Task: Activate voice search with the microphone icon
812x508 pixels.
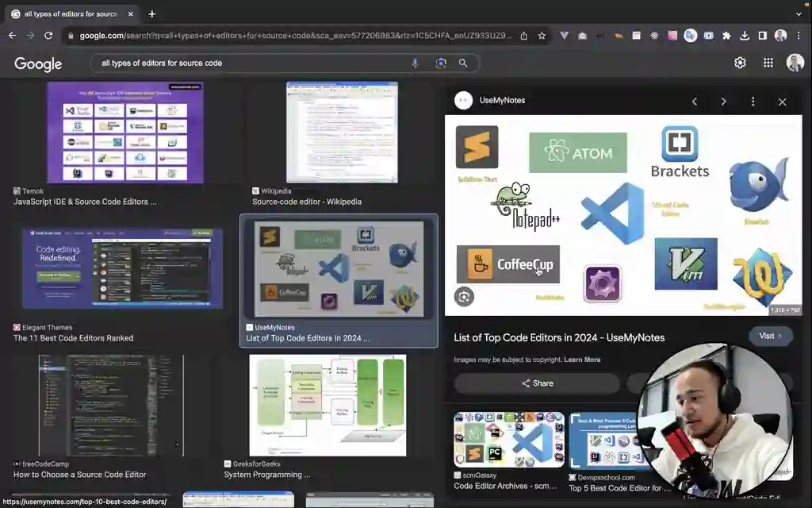Action: click(416, 63)
